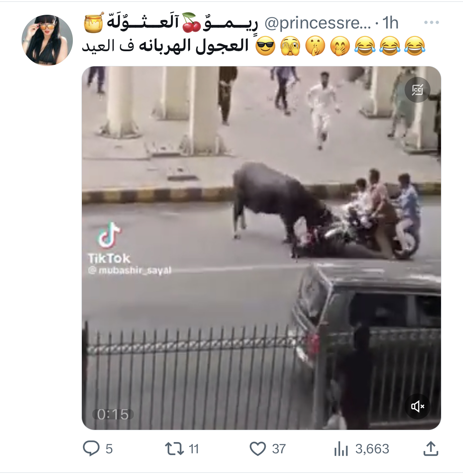The height and width of the screenshot is (476, 463).
Task: Click the 37 likes count
Action: [x=279, y=449]
